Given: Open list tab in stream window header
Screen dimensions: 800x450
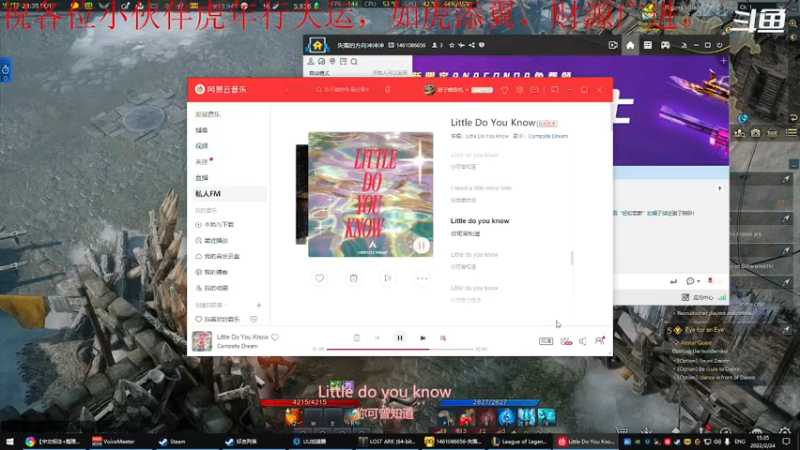Looking at the screenshot, I should coord(648,45).
